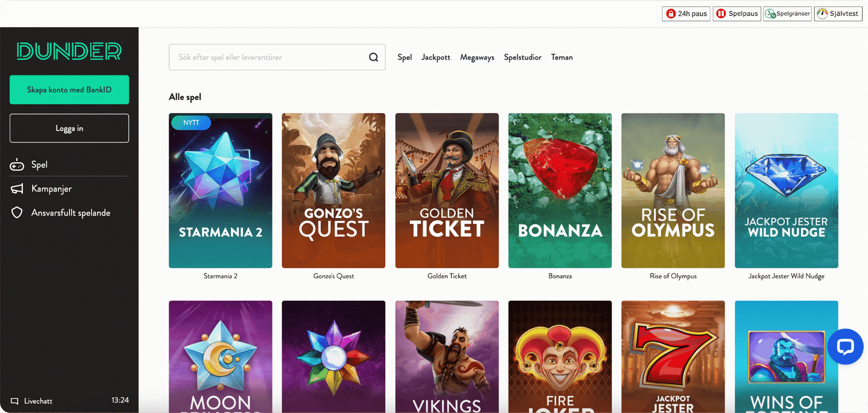
Task: Click Skapa konto med BankID
Action: (69, 89)
